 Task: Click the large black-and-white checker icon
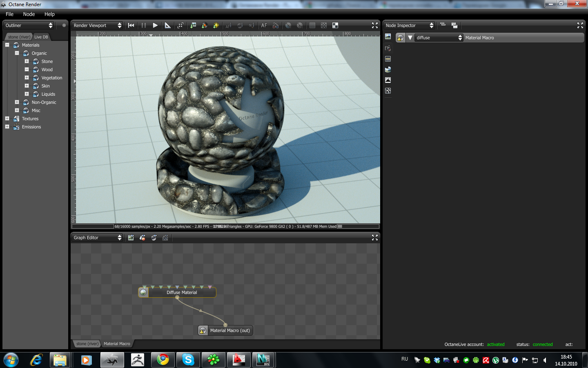click(335, 25)
